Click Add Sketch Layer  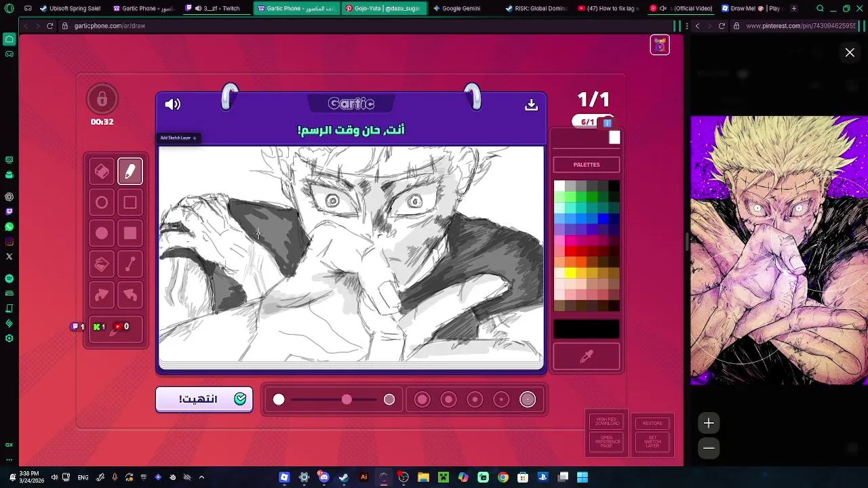(x=178, y=138)
